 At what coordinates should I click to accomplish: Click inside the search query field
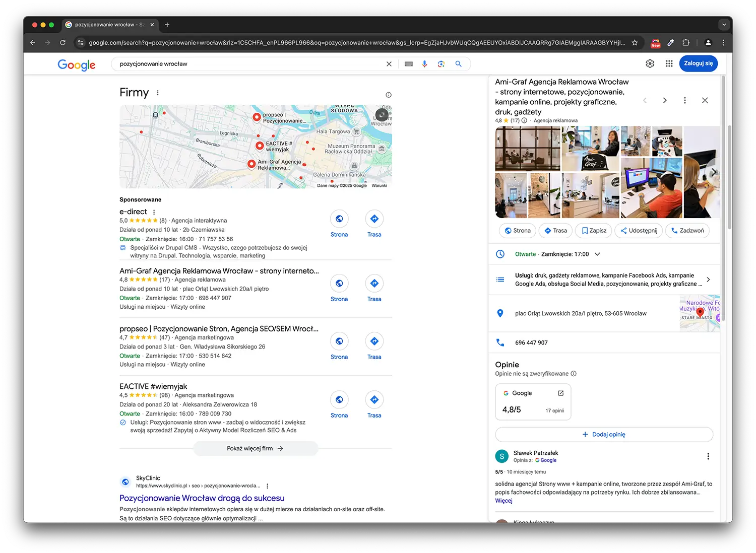227,64
